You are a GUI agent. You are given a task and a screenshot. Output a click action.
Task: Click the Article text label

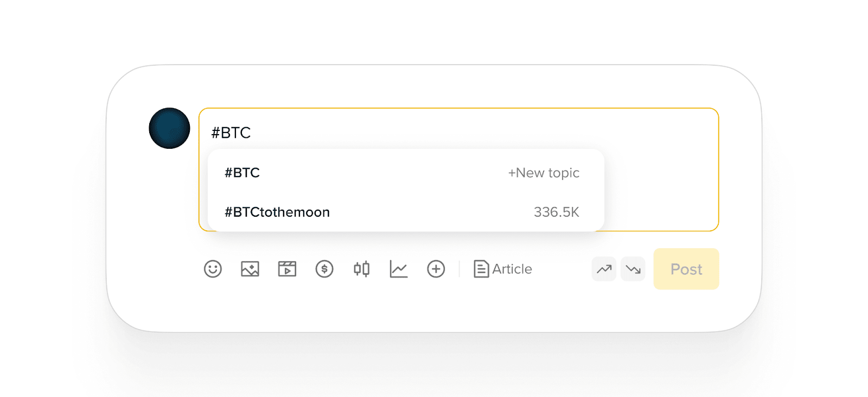click(512, 269)
